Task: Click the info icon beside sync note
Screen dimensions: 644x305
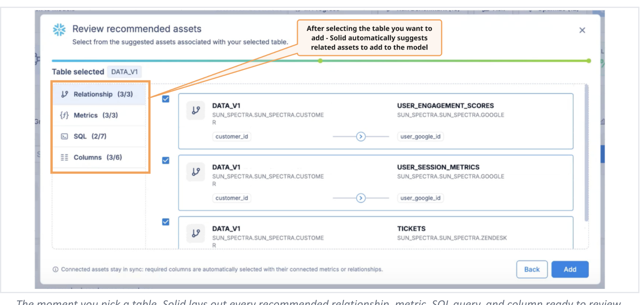Action: pos(55,269)
